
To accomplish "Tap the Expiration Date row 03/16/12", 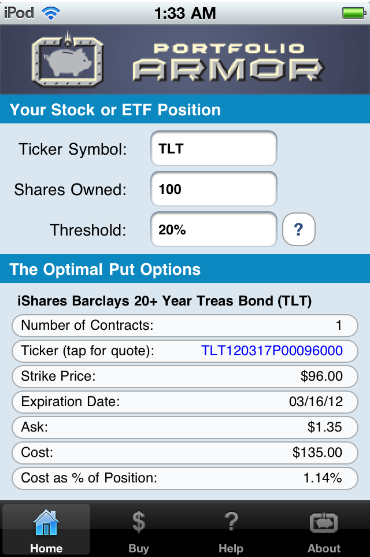I will 185,402.
